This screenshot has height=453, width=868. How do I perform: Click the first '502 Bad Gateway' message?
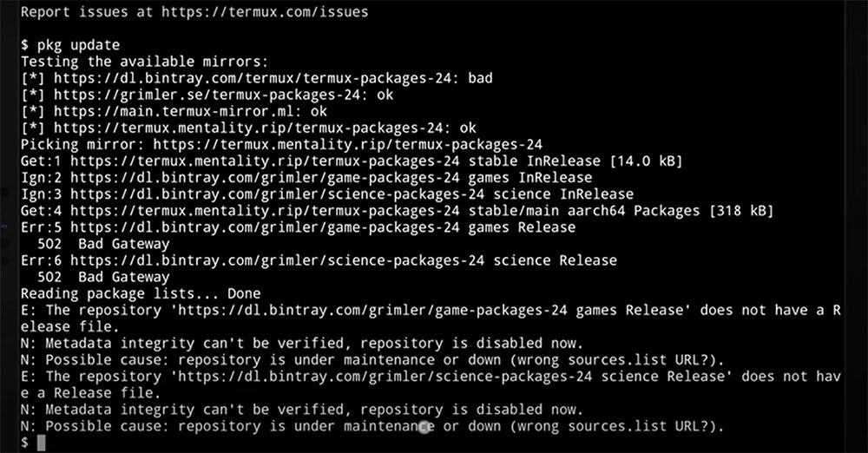pyautogui.click(x=103, y=244)
